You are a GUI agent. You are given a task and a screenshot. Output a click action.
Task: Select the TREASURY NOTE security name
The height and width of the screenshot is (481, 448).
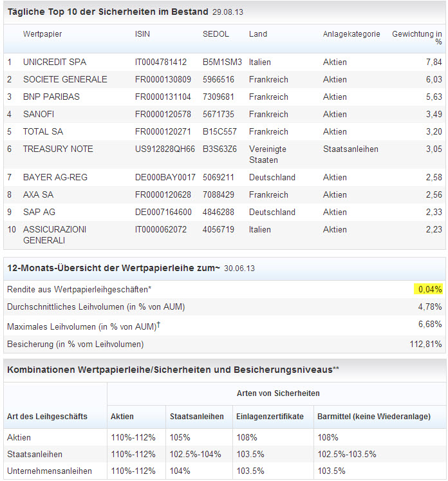coord(58,149)
